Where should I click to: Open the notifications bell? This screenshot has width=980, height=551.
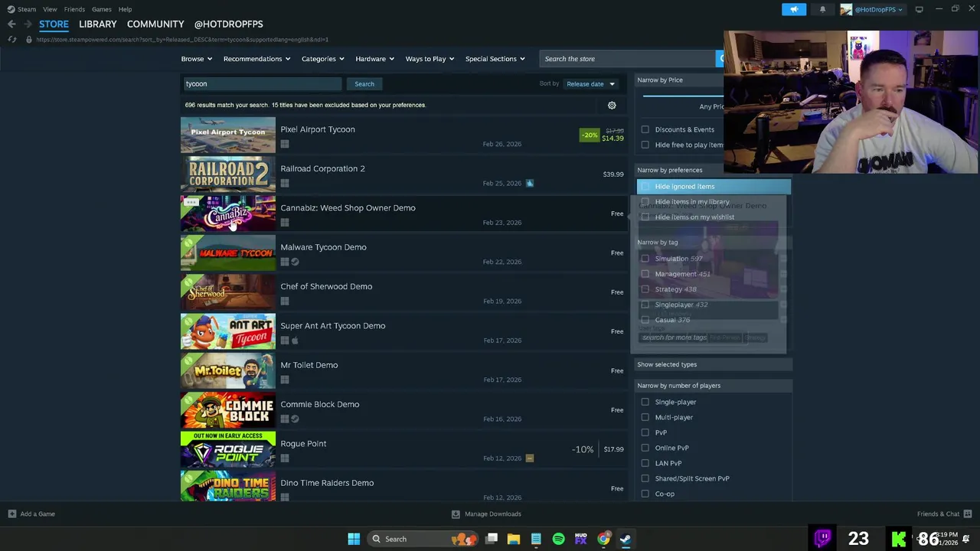pyautogui.click(x=822, y=9)
